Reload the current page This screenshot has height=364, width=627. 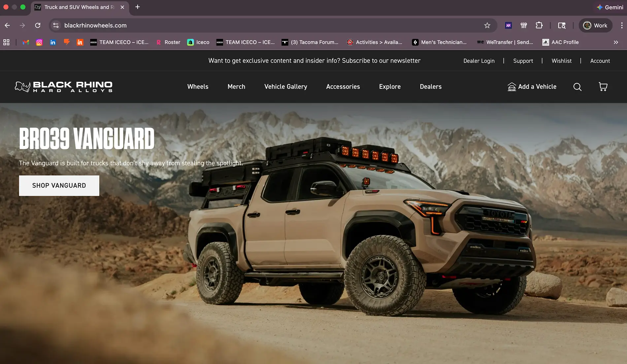coord(38,25)
